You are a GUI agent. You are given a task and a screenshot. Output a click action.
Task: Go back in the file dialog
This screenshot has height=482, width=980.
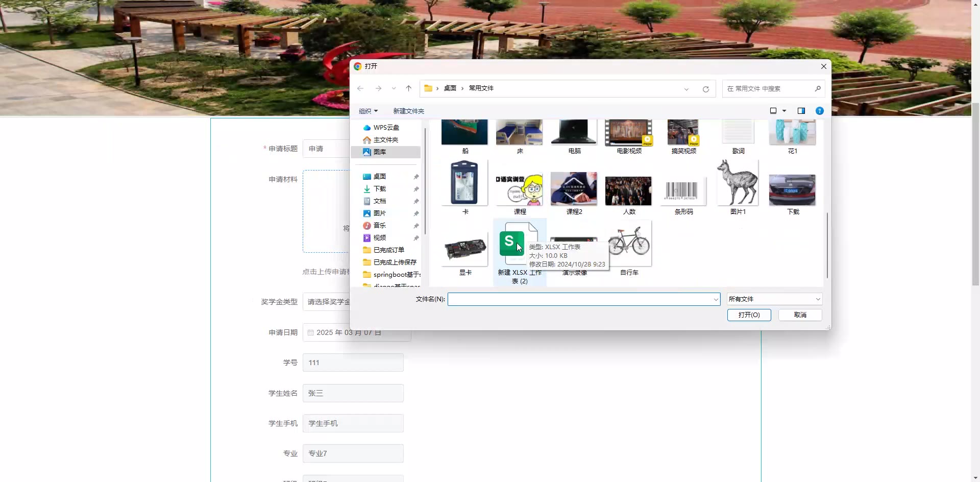point(360,88)
